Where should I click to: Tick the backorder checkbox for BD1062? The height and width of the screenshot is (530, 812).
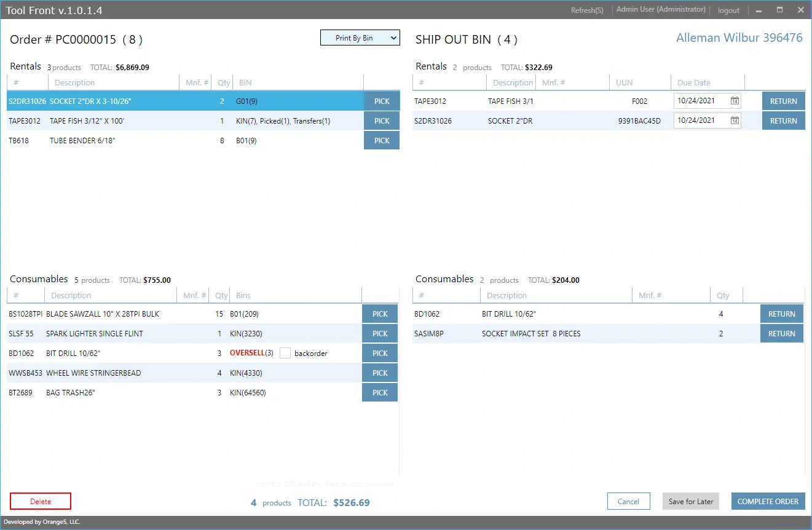(285, 353)
